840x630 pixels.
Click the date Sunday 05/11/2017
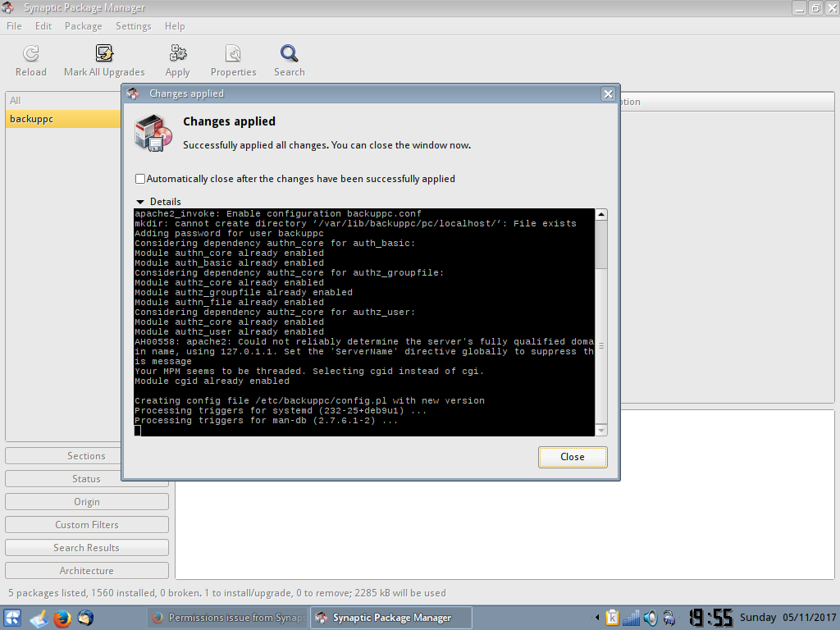[787, 618]
